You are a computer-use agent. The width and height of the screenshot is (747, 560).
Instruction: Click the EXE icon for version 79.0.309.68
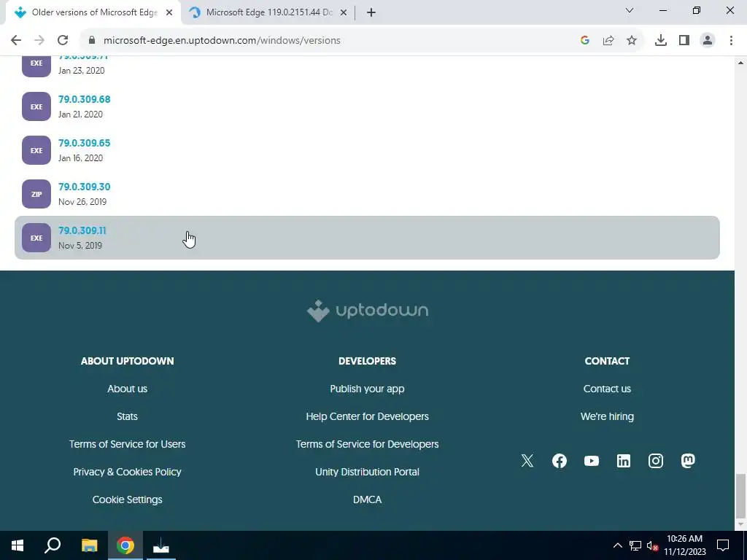tap(36, 106)
